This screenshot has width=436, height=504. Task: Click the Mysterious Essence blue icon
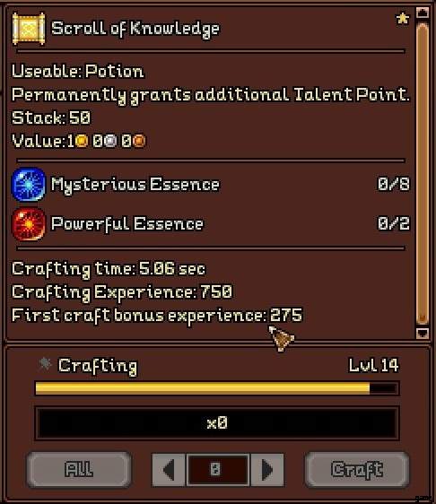click(x=29, y=185)
